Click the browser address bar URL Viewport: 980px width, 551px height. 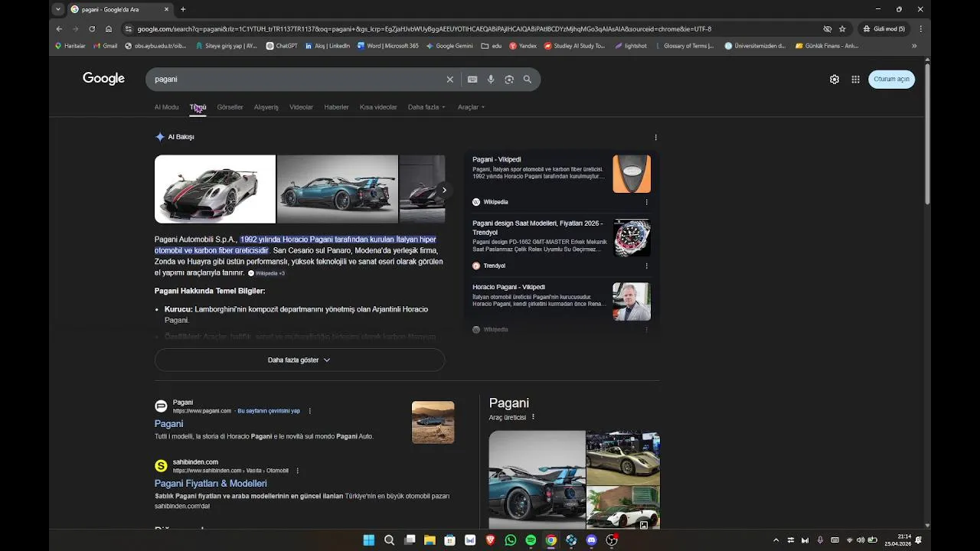coord(424,29)
